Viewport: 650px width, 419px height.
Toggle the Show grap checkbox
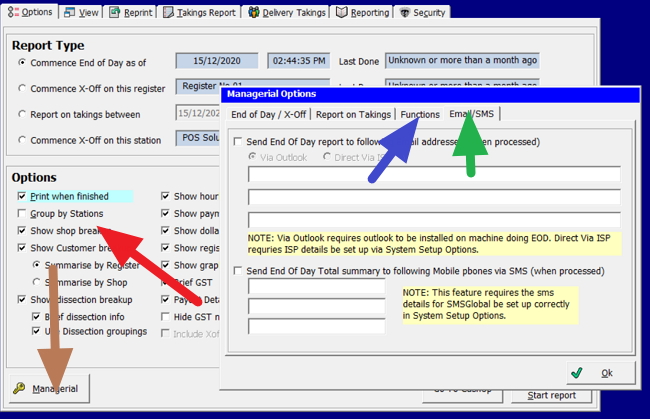coord(165,265)
